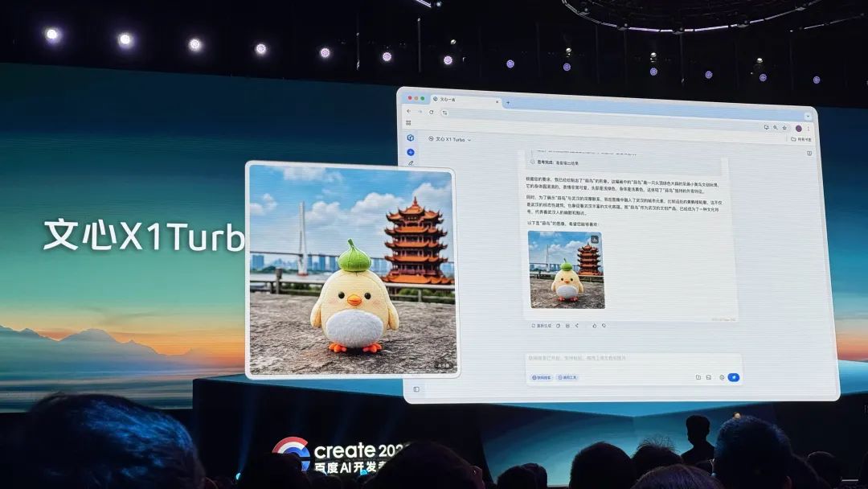Send the message with blue send button
This screenshot has width=868, height=489.
(734, 377)
